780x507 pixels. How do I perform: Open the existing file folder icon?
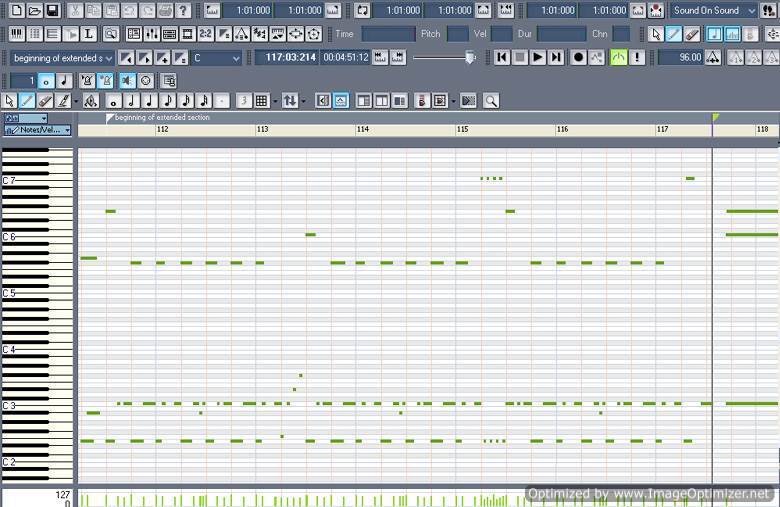point(35,10)
